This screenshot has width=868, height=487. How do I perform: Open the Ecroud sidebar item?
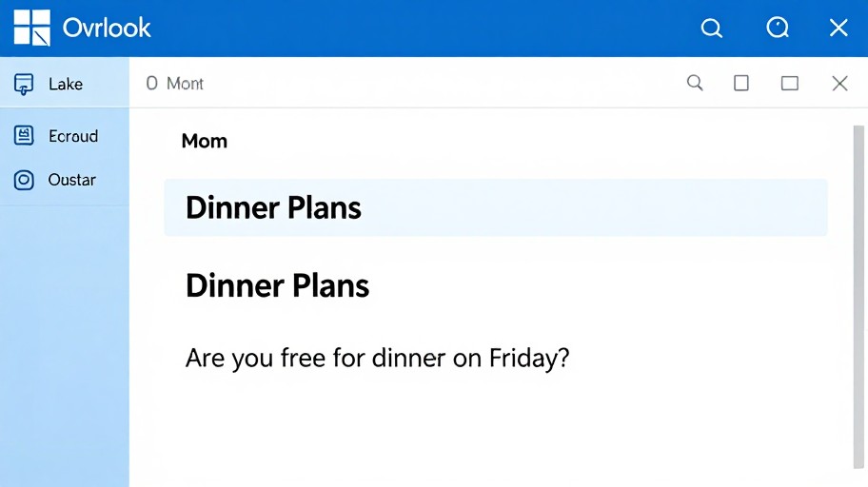pos(73,136)
